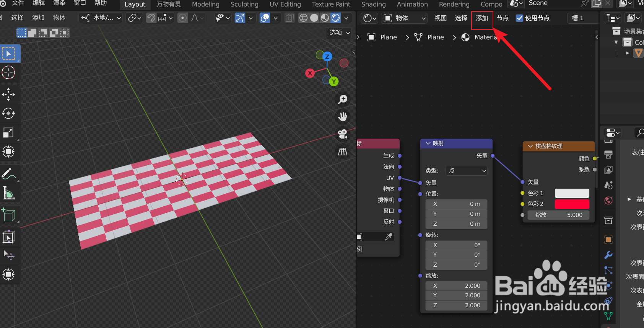Image resolution: width=644 pixels, height=328 pixels.
Task: Set selection mode to new selection
Action: point(22,33)
